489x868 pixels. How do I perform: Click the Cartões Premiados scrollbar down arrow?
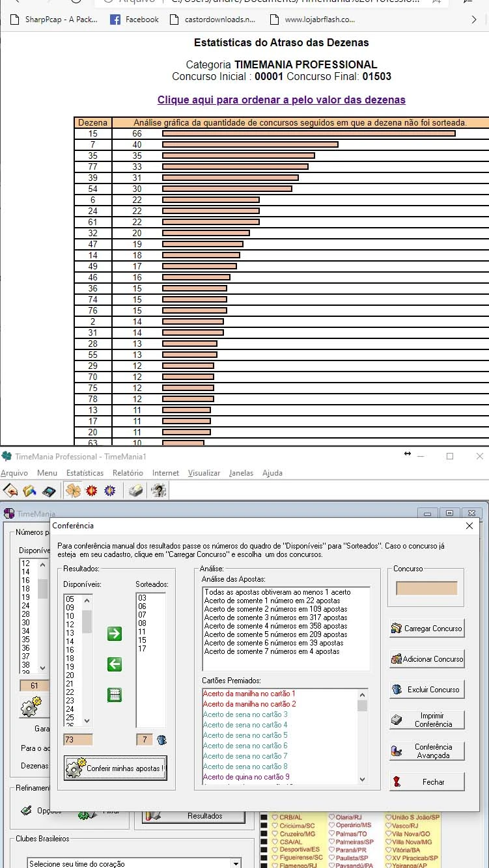click(x=363, y=780)
